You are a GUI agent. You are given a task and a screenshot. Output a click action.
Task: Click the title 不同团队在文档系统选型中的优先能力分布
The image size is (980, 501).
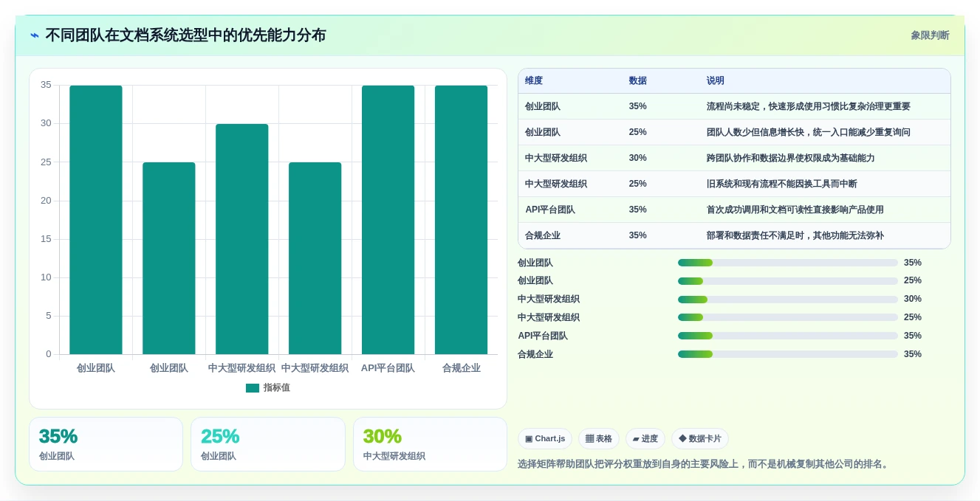pos(185,35)
